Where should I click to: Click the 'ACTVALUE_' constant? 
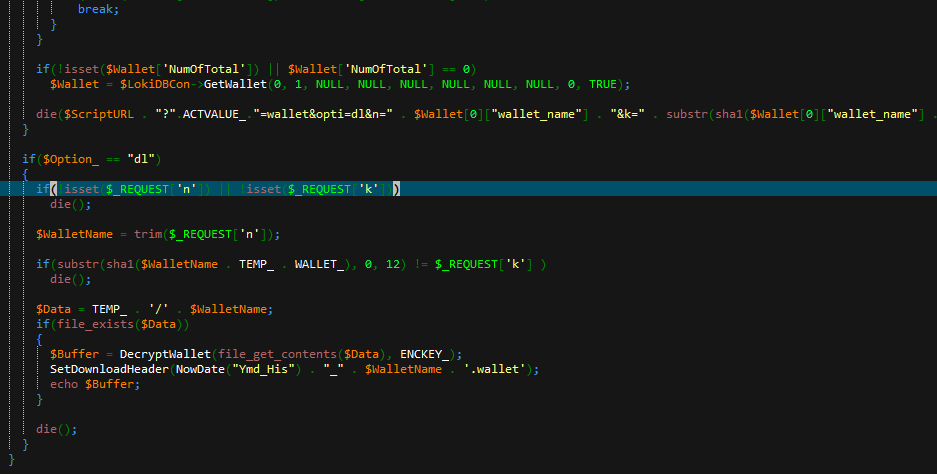[x=214, y=114]
